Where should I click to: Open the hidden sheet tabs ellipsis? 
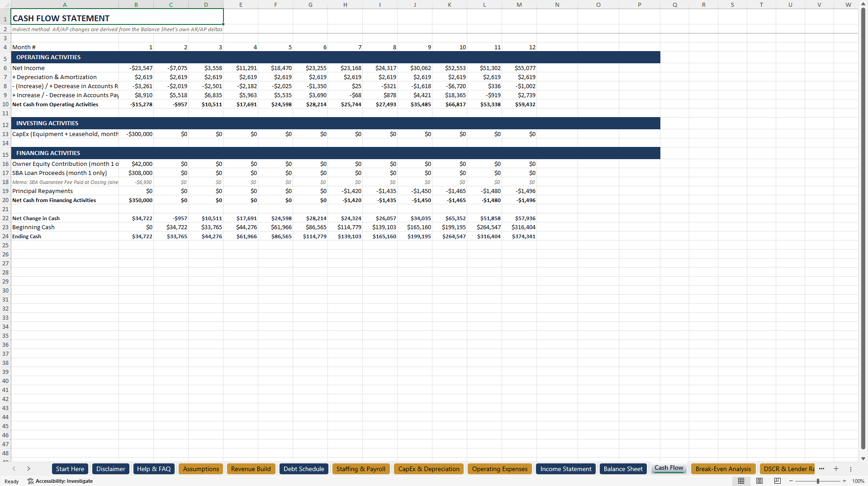tap(821, 469)
